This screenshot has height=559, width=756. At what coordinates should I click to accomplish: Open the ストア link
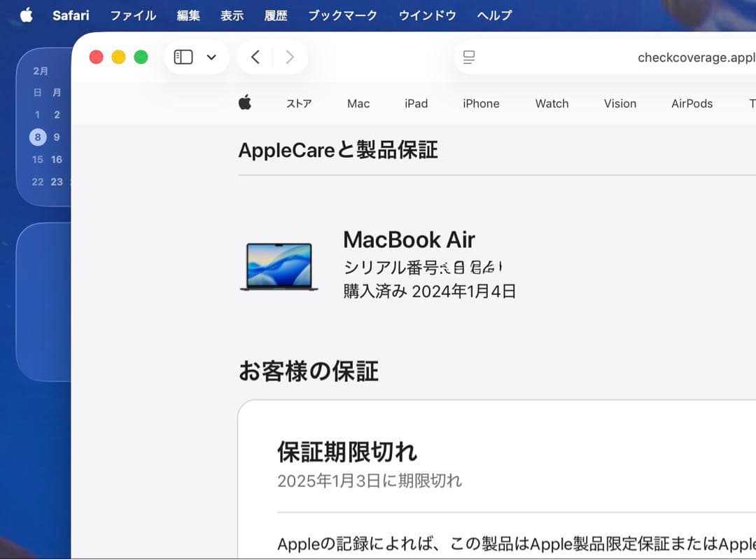(299, 103)
